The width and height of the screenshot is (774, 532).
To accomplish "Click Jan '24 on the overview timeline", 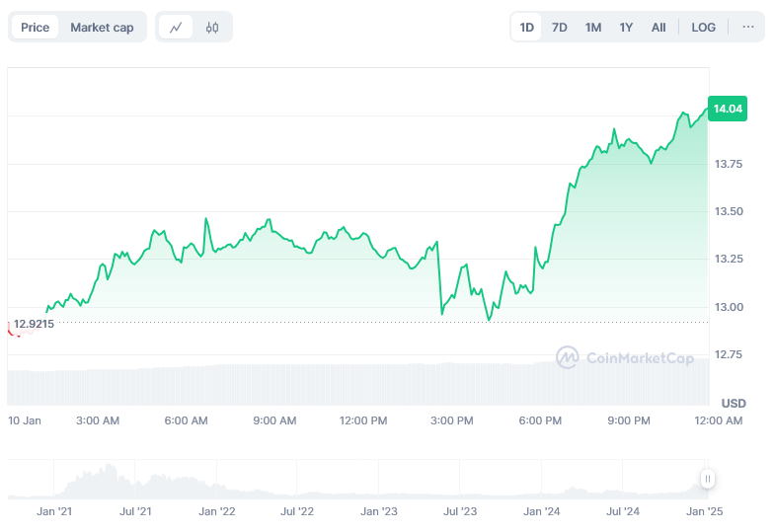I will point(541,511).
